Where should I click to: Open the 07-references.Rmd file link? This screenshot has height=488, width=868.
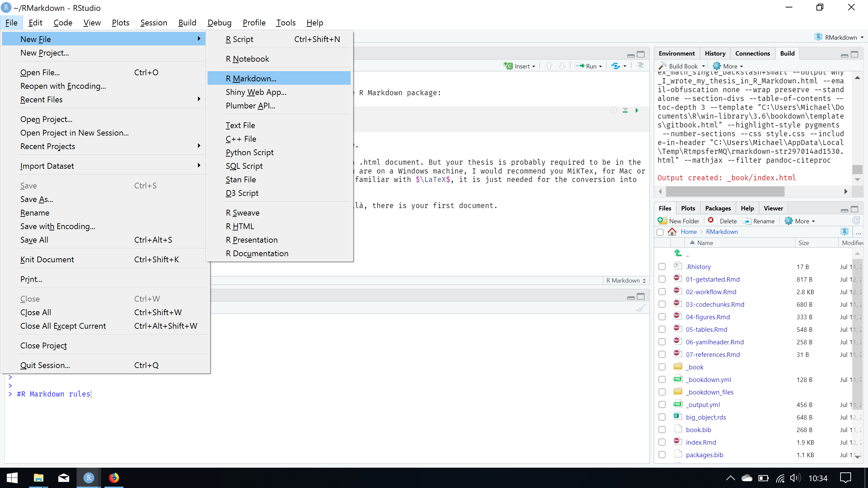(x=713, y=354)
